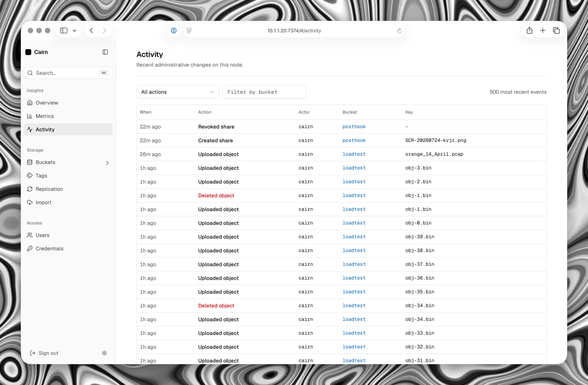Collapse the Cairn sidebar panel icon
Viewport: 588px width, 385px height.
pos(105,52)
